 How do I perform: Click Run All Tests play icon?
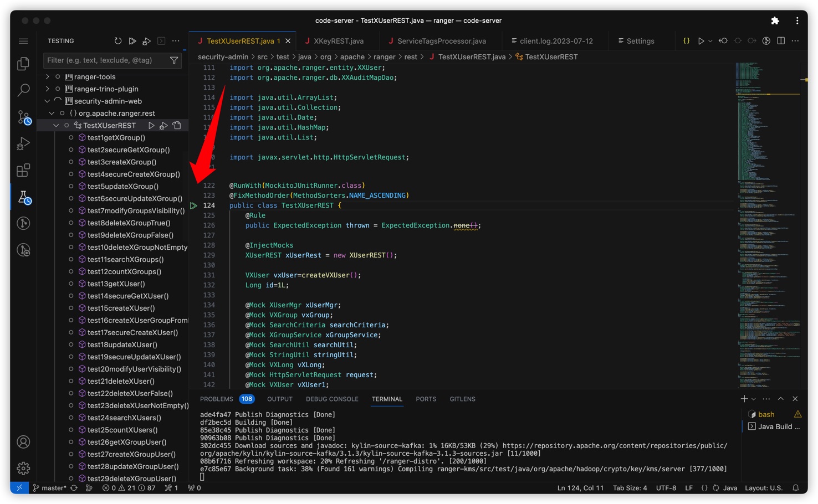[132, 41]
